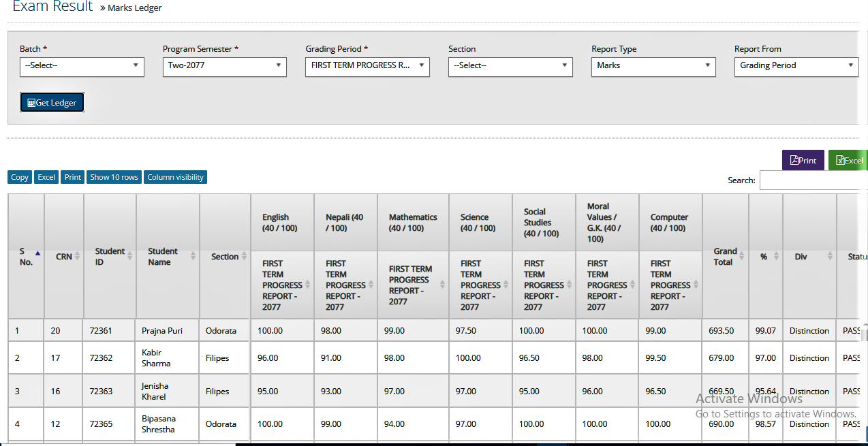Image resolution: width=868 pixels, height=446 pixels.
Task: Sort the Mathematics marks column arrows
Action: pos(442,285)
